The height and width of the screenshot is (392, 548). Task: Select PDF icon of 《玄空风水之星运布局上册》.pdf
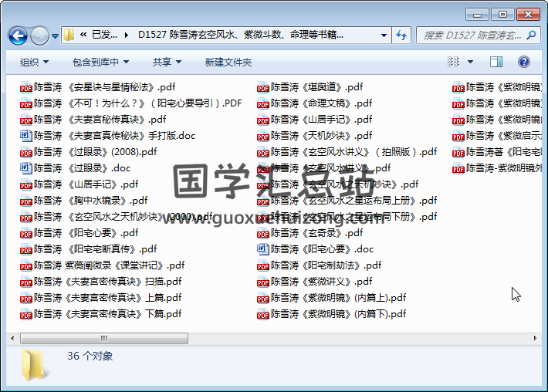pos(263,201)
